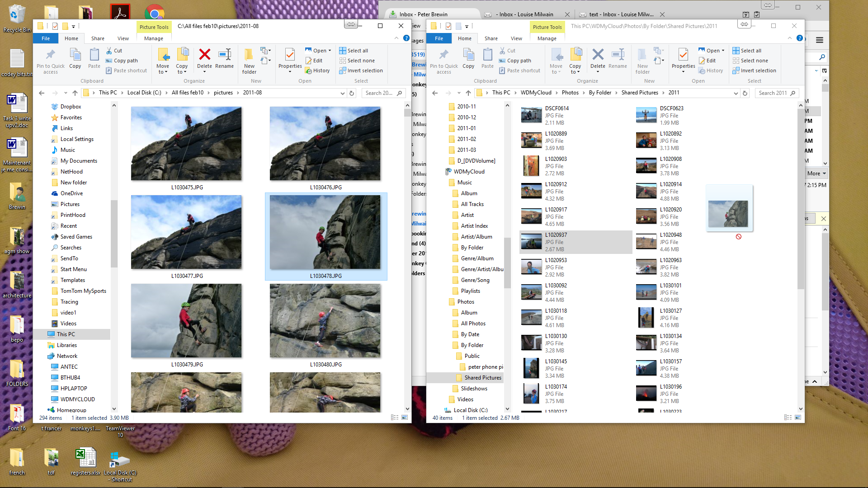868x488 pixels.
Task: Click the red Delete icon in left window
Action: click(204, 55)
